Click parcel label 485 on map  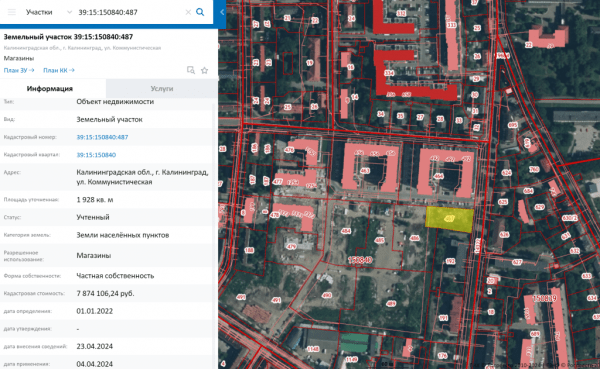379,240
